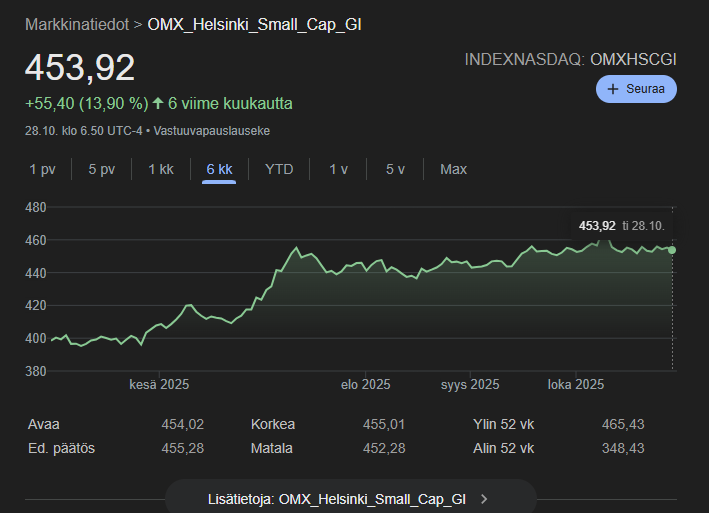Switch to the 5 pv range

[101, 169]
